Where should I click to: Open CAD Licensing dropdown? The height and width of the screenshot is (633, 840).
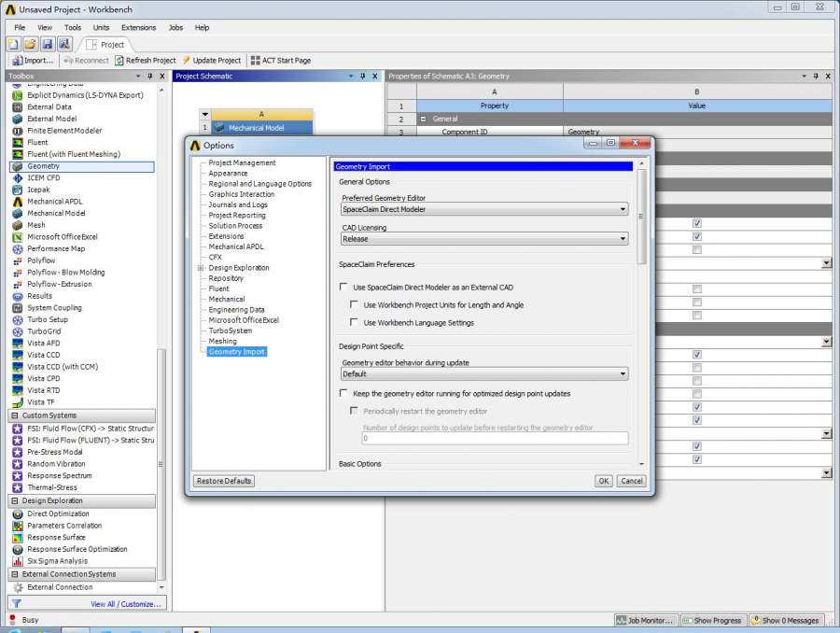pyautogui.click(x=484, y=238)
